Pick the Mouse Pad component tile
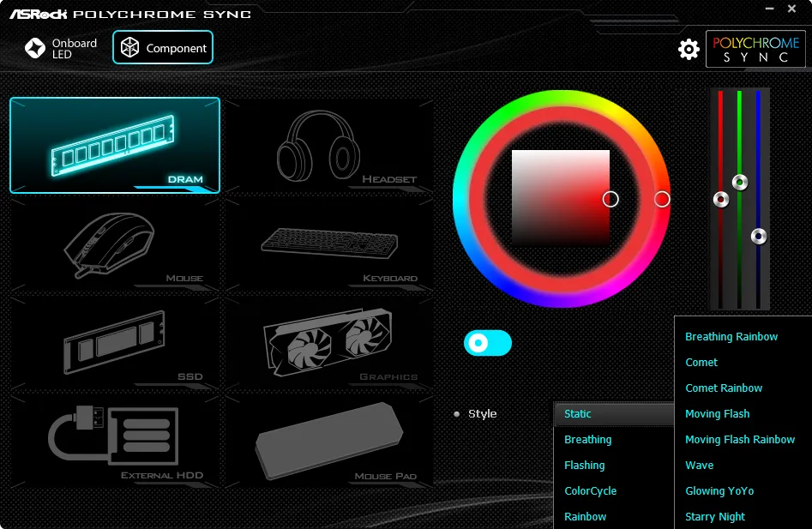Image resolution: width=812 pixels, height=529 pixels. pyautogui.click(x=330, y=441)
